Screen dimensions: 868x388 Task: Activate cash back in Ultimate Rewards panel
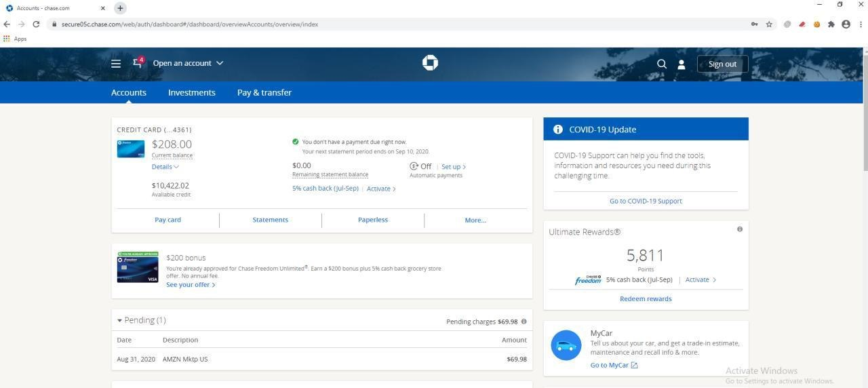(x=701, y=279)
